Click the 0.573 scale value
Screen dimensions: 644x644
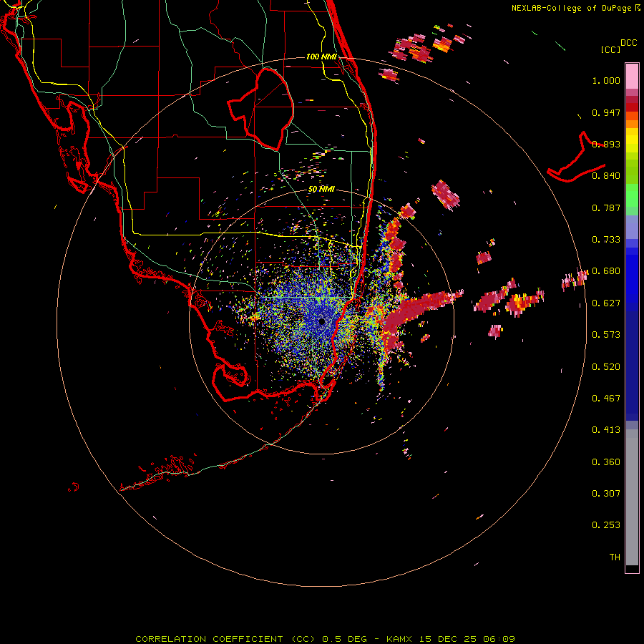[606, 335]
